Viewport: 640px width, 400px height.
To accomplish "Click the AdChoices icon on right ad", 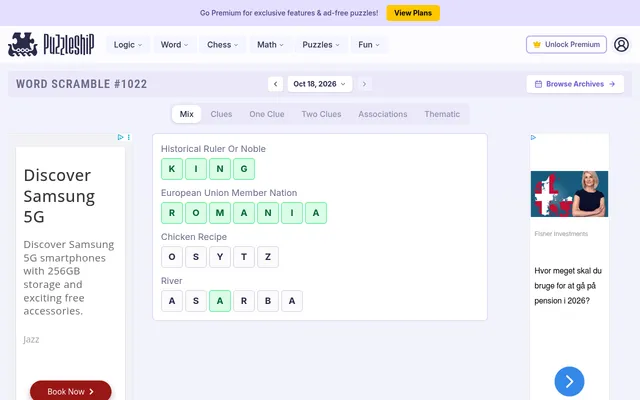I will (533, 138).
